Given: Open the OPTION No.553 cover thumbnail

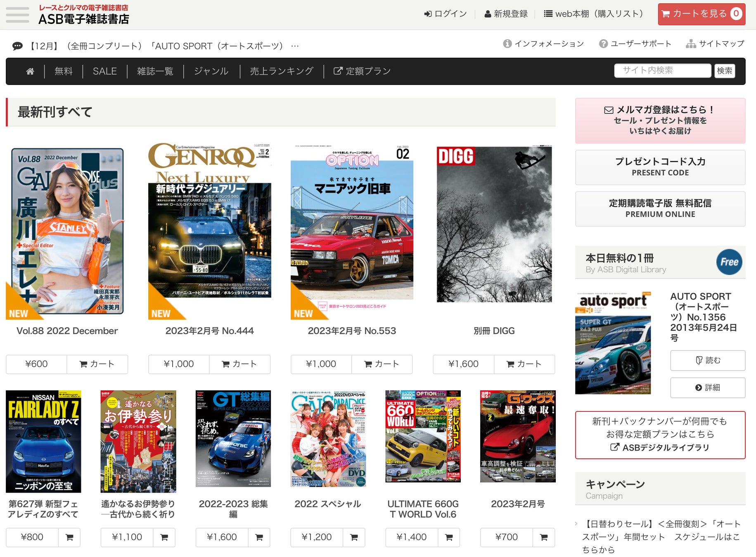Looking at the screenshot, I should [352, 232].
